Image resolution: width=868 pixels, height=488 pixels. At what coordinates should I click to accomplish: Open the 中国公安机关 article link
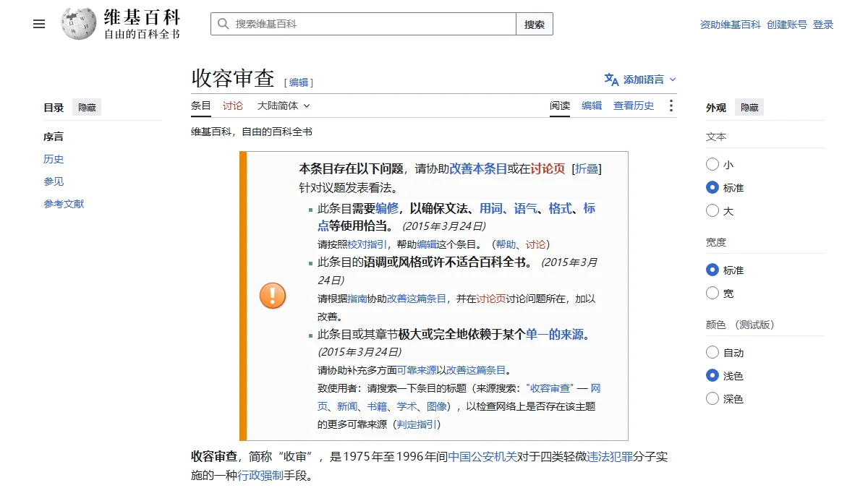click(482, 456)
